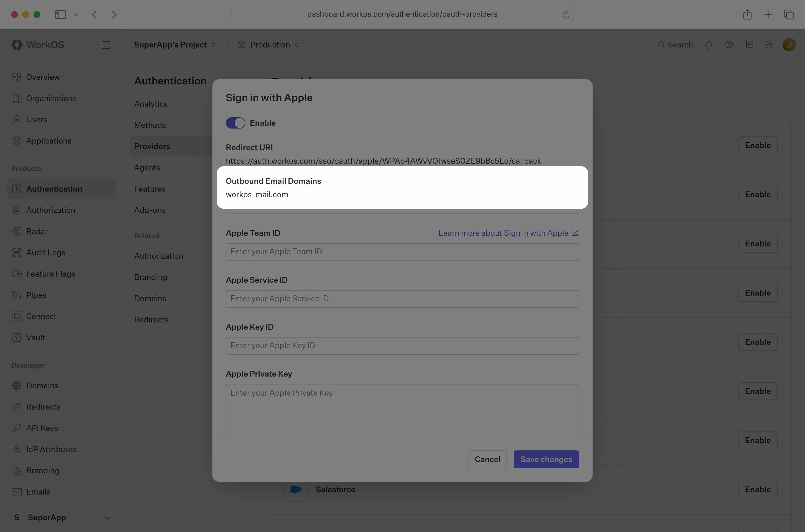Open the documentation page icon
The image size is (805, 532).
tap(749, 45)
